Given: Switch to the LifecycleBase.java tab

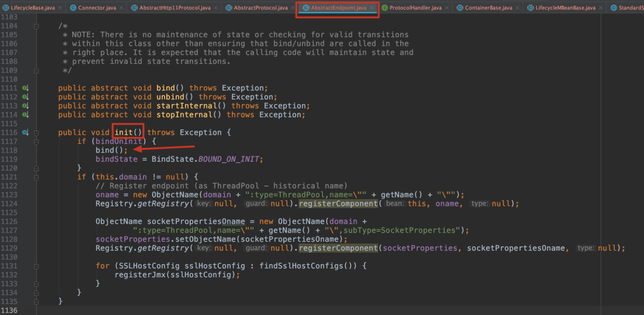Looking at the screenshot, I should [x=33, y=8].
